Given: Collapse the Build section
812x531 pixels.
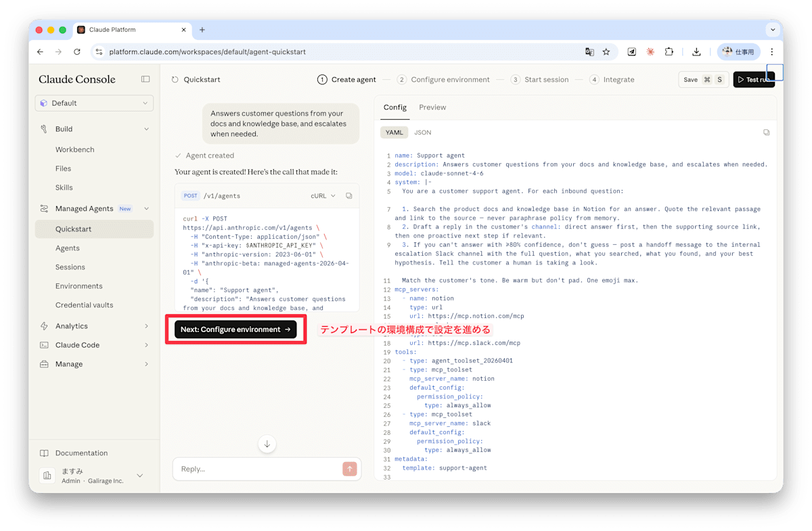Looking at the screenshot, I should pyautogui.click(x=147, y=129).
